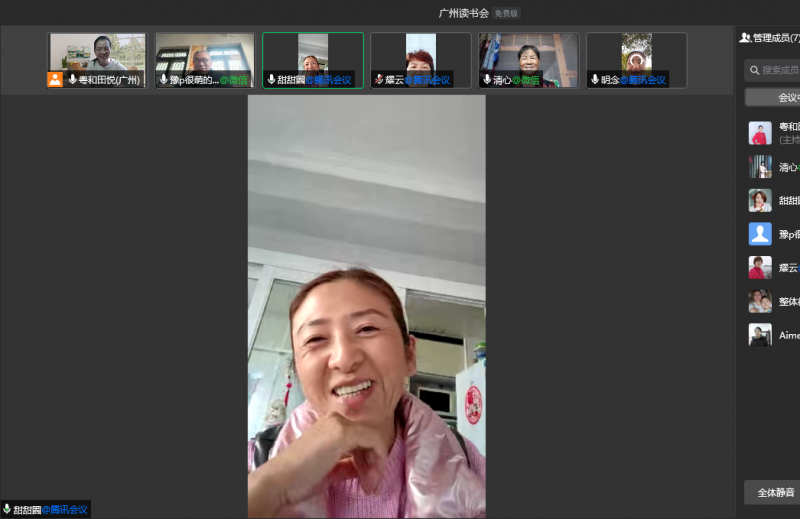The width and height of the screenshot is (800, 519).
Task: Click the default blue avatar of 豫p member
Action: [x=760, y=234]
